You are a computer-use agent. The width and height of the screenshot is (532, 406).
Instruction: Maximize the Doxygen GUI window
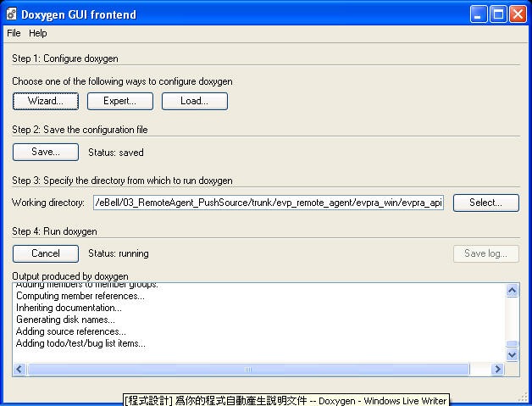point(498,14)
